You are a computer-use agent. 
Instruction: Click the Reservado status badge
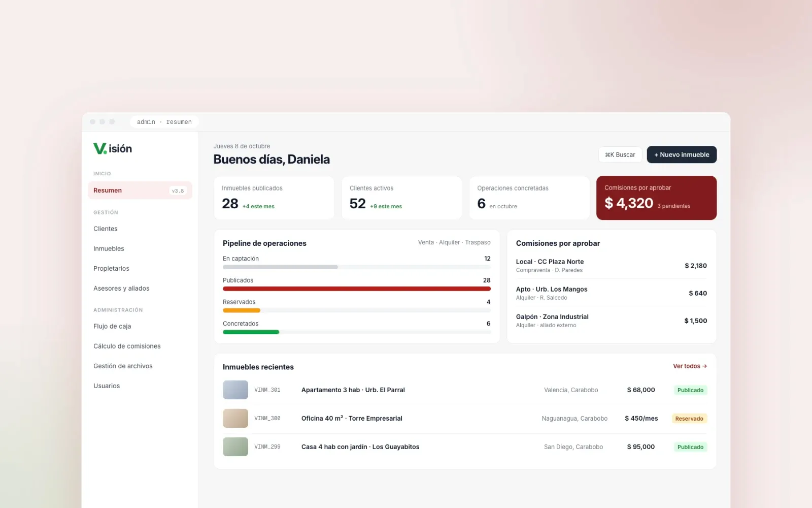(689, 419)
